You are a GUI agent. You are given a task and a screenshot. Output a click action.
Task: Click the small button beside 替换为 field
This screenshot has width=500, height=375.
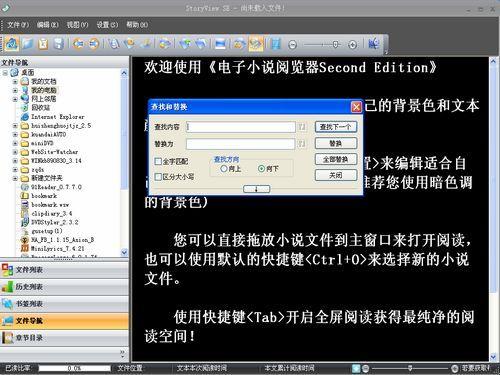click(x=301, y=144)
